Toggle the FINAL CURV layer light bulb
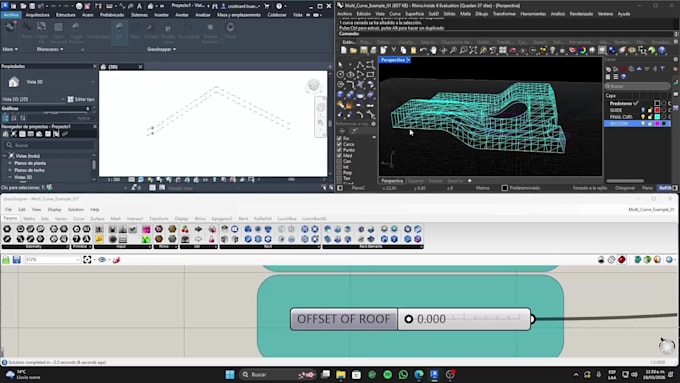The image size is (680, 383). (x=643, y=117)
